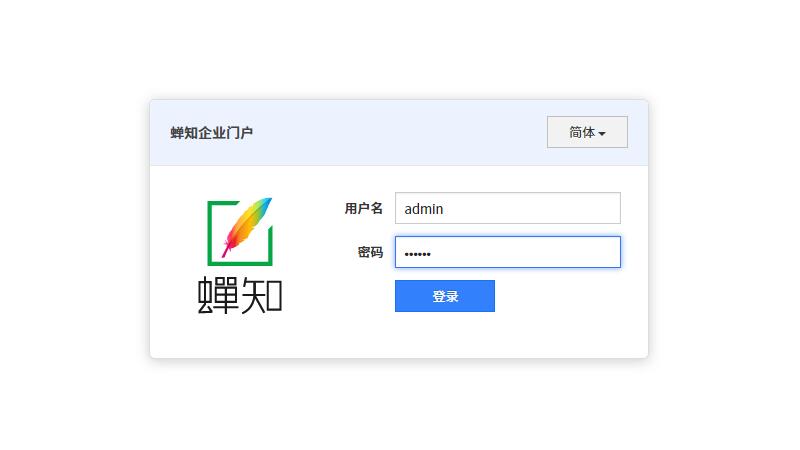Click the 密码 label

370,252
